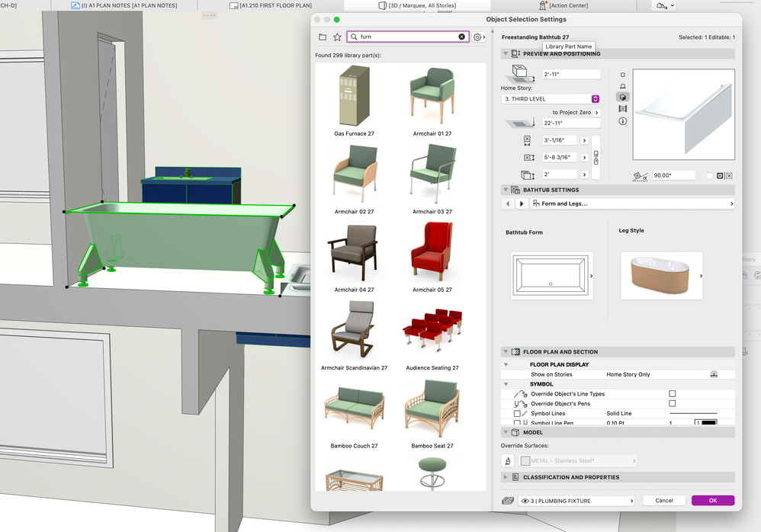Select Armchair 04 27 object

(354, 257)
